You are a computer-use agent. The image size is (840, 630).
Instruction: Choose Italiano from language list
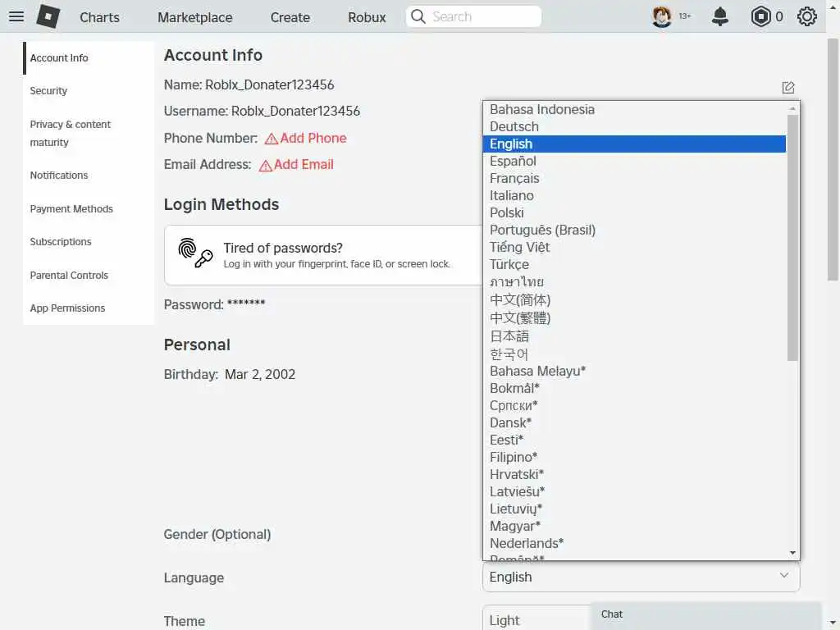[634, 195]
